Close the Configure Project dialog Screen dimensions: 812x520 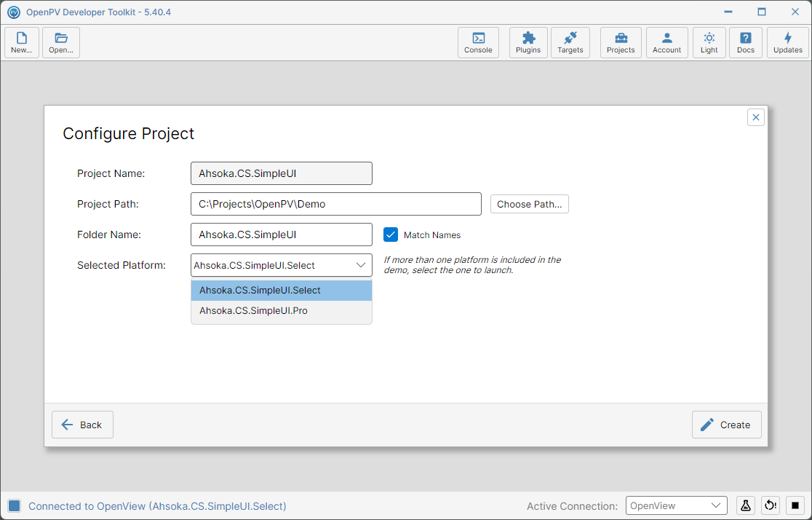point(756,117)
